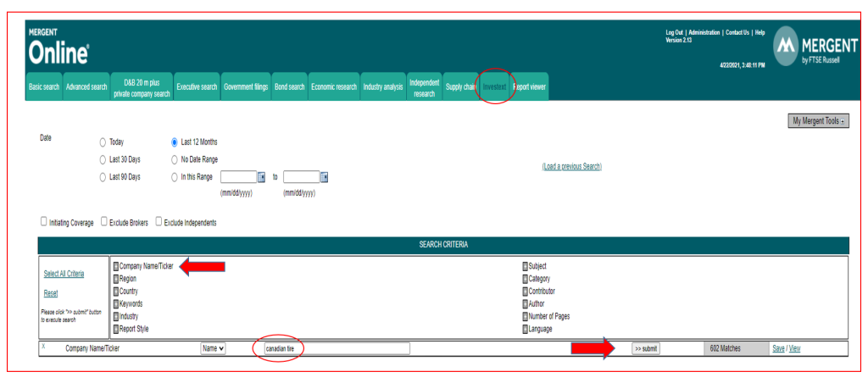Click the Save link

(x=778, y=349)
